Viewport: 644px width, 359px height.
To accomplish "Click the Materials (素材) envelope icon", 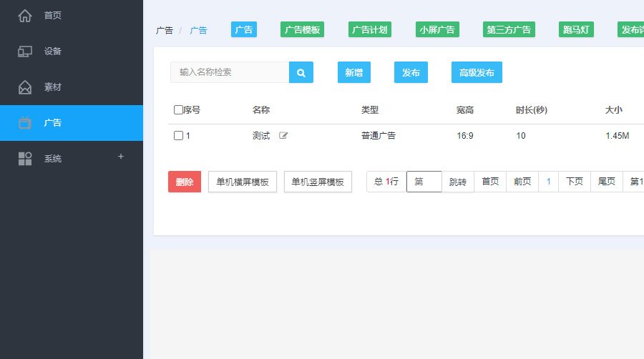I will pyautogui.click(x=25, y=87).
